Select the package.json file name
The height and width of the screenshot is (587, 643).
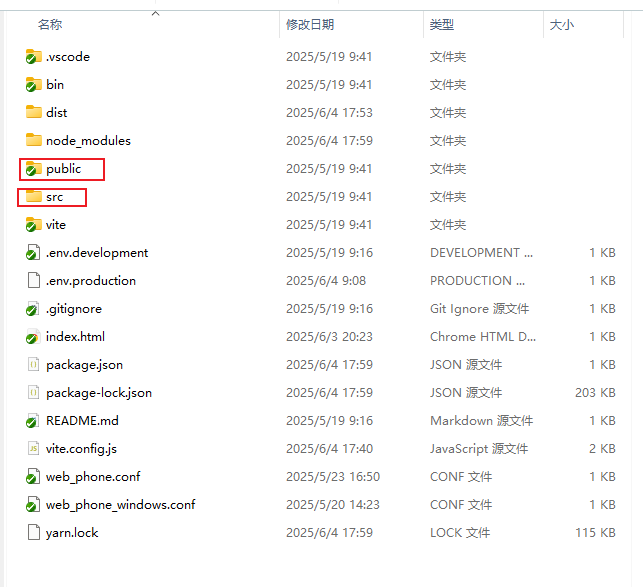click(x=84, y=365)
